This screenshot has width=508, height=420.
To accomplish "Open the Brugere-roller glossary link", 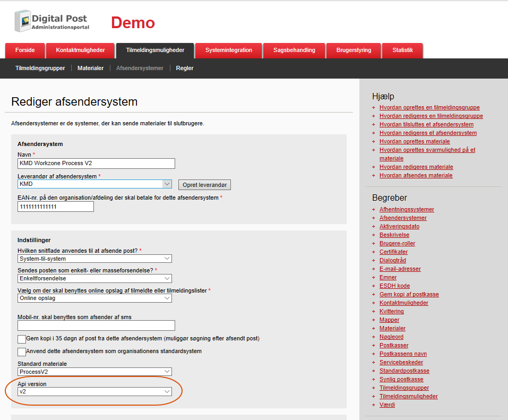I will (x=397, y=243).
